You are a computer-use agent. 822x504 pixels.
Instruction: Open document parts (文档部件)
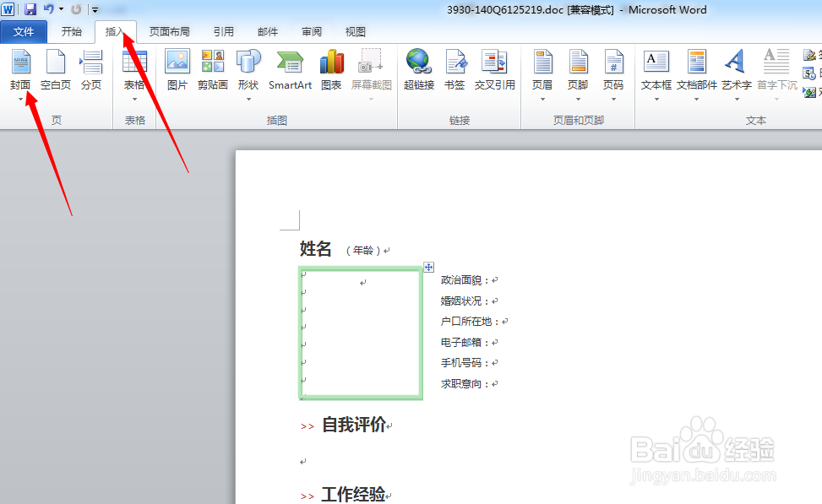point(697,70)
